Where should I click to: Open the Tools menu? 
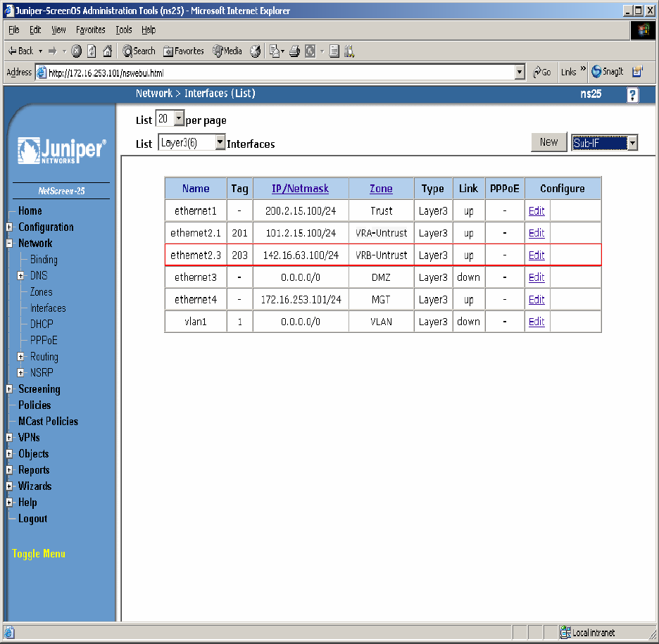(124, 30)
